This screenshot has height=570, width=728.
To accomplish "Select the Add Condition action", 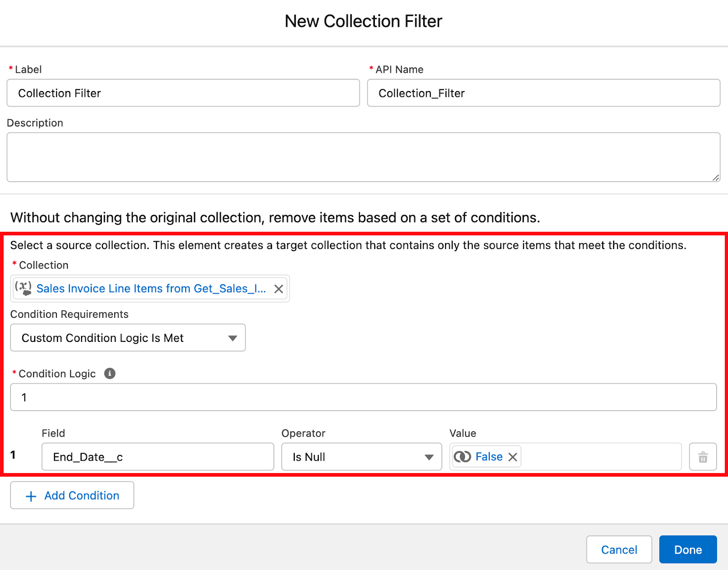I will click(x=81, y=495).
